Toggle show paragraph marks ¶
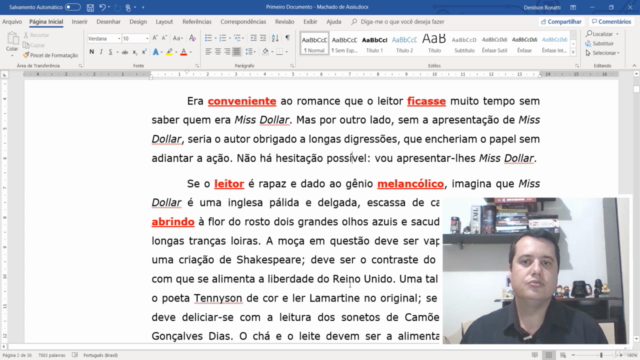 [287, 38]
